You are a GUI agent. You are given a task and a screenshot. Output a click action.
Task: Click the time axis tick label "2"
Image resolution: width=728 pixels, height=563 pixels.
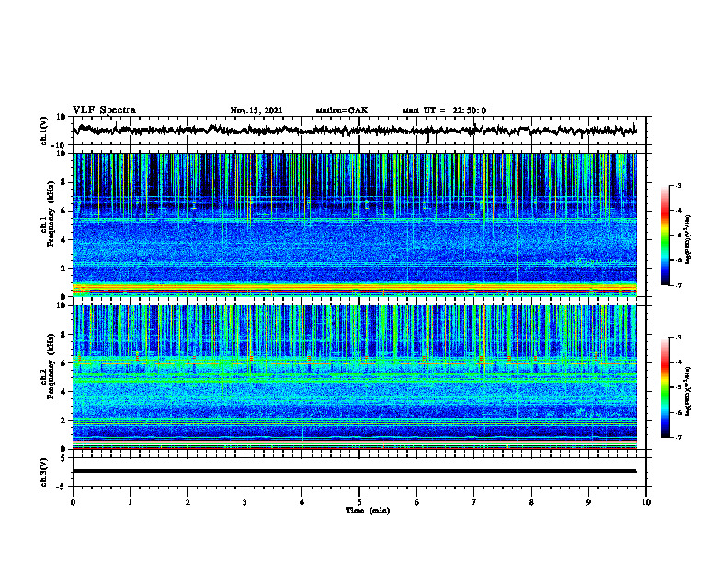(x=188, y=502)
